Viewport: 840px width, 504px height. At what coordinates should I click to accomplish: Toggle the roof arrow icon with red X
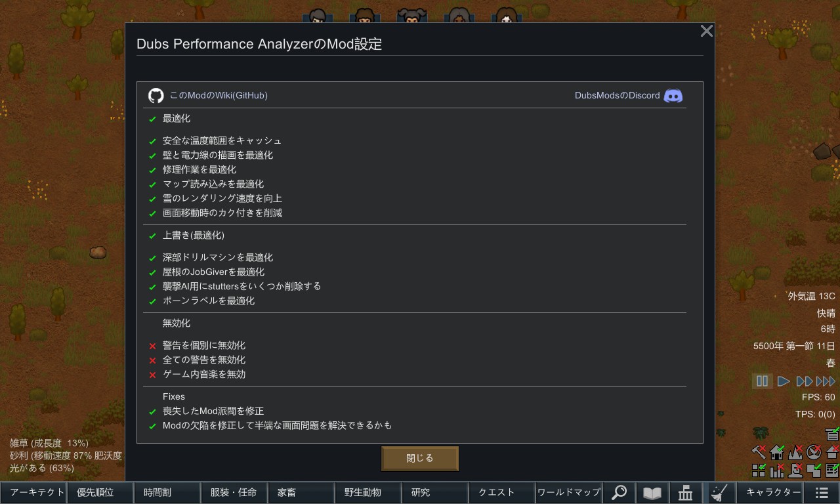point(833,452)
